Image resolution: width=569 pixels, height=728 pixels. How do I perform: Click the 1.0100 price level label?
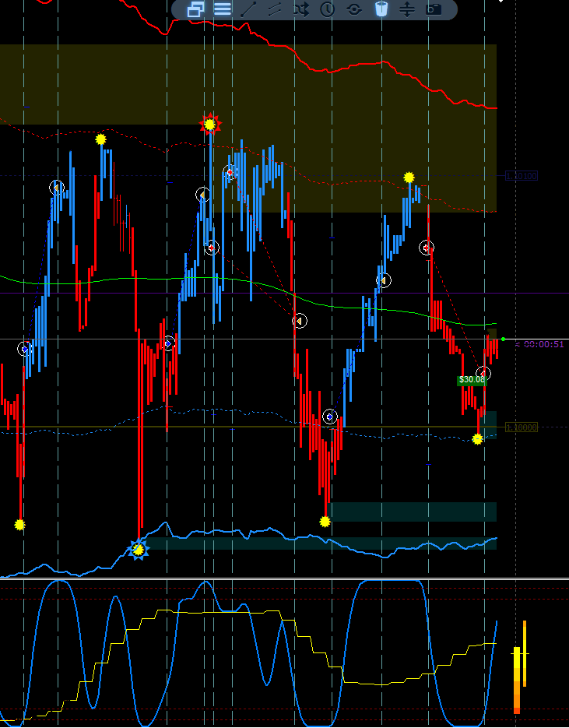[522, 176]
